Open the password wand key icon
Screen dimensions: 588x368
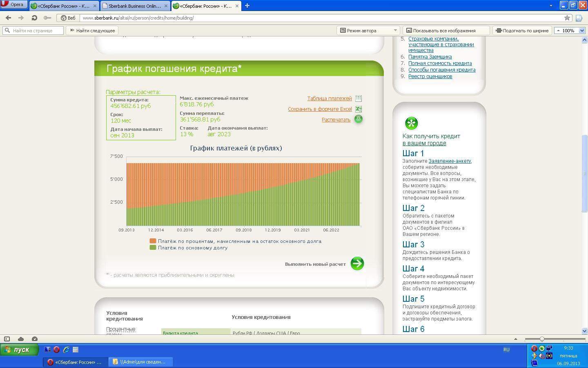pyautogui.click(x=47, y=18)
